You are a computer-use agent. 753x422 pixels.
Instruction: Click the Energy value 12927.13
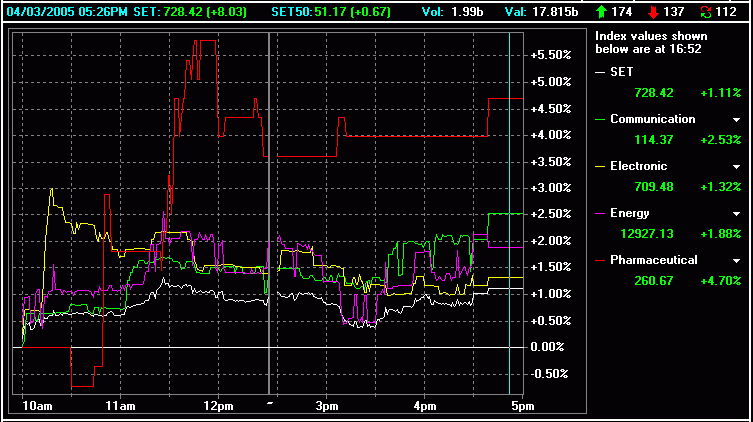647,234
